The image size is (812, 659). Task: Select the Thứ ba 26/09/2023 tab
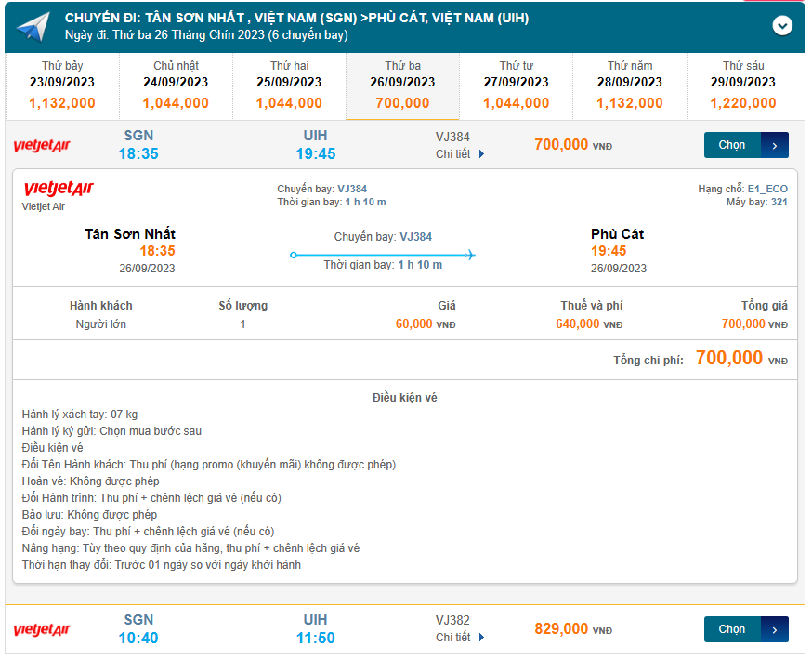(x=402, y=86)
